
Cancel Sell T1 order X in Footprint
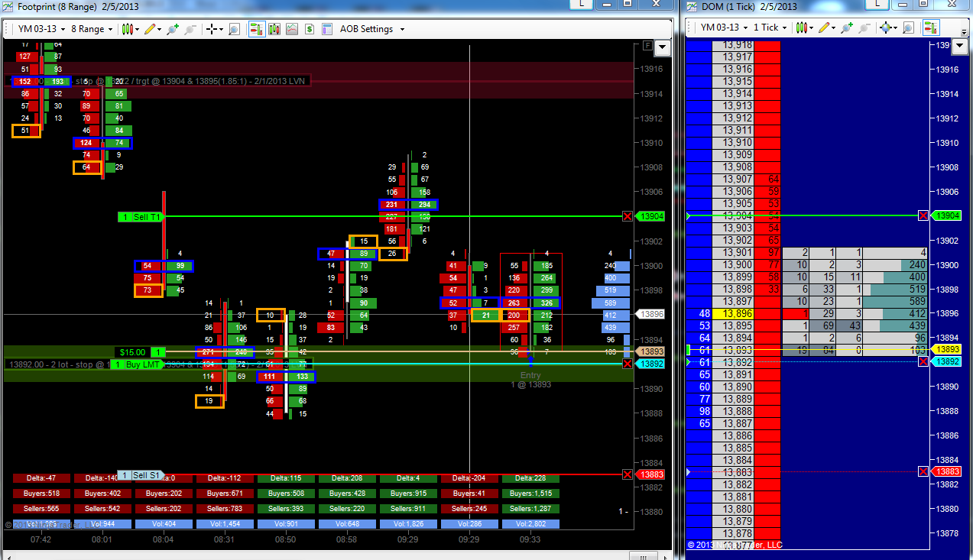[x=628, y=217]
